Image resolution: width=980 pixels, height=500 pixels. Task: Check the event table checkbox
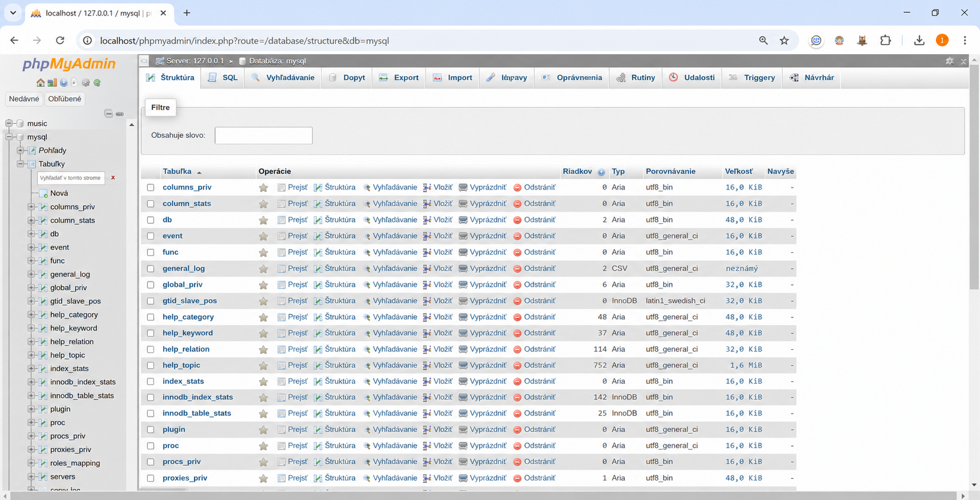[151, 236]
